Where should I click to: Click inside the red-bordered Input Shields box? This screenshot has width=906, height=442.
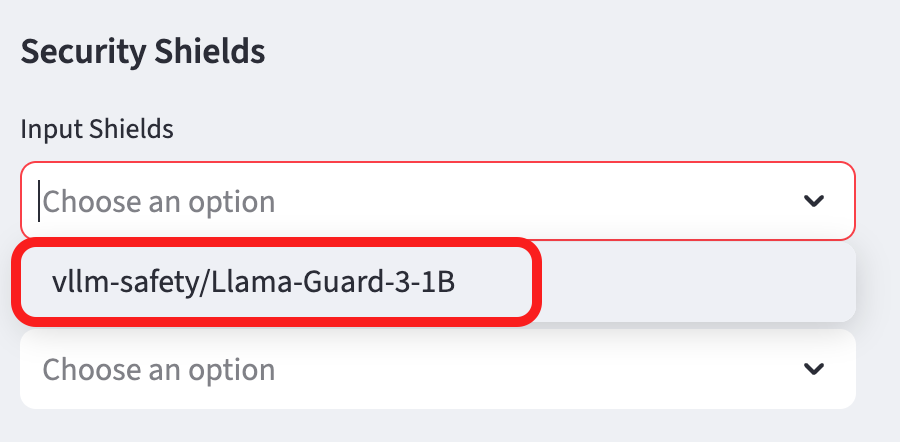tap(500, 202)
